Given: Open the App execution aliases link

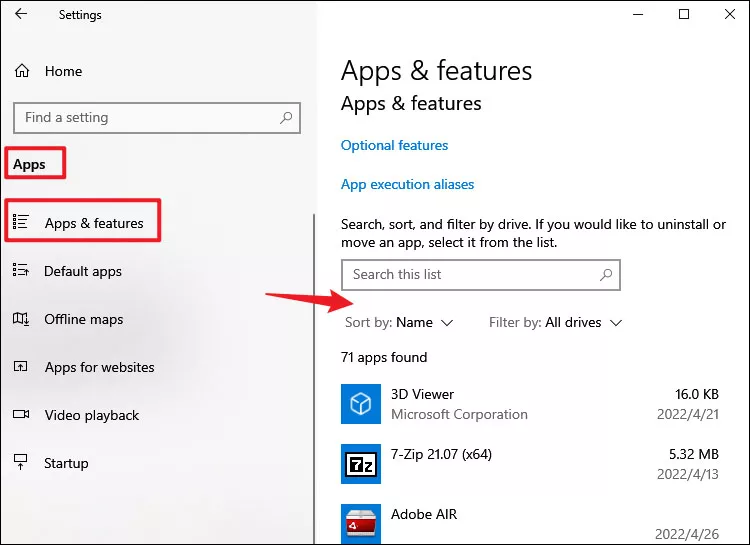Looking at the screenshot, I should tap(408, 185).
